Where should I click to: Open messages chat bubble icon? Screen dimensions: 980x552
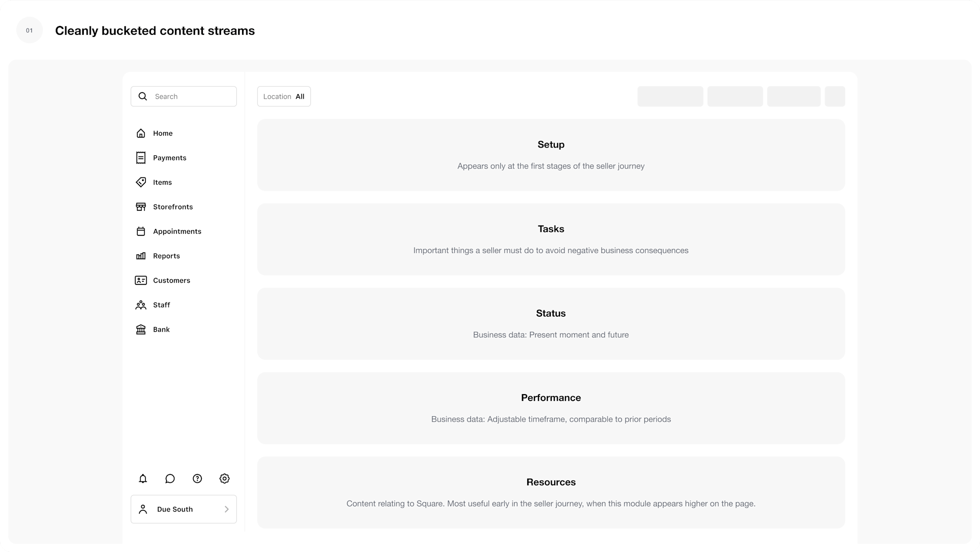[170, 478]
